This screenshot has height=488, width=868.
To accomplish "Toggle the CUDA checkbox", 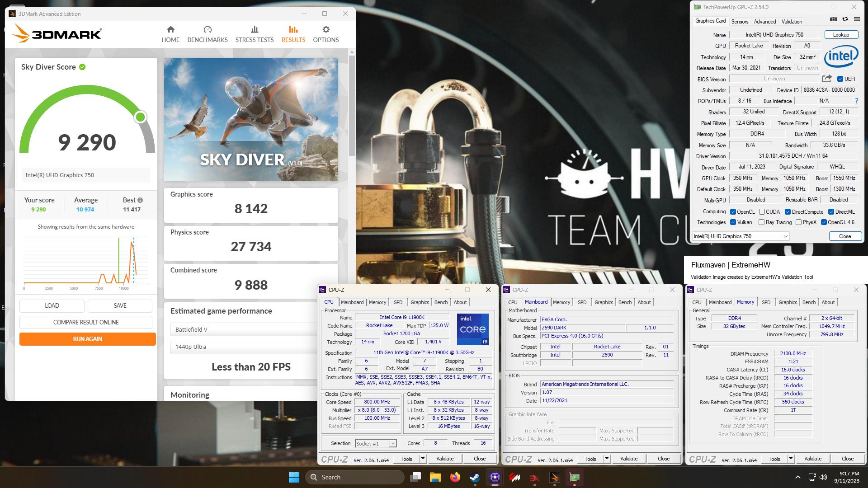I will pyautogui.click(x=762, y=211).
